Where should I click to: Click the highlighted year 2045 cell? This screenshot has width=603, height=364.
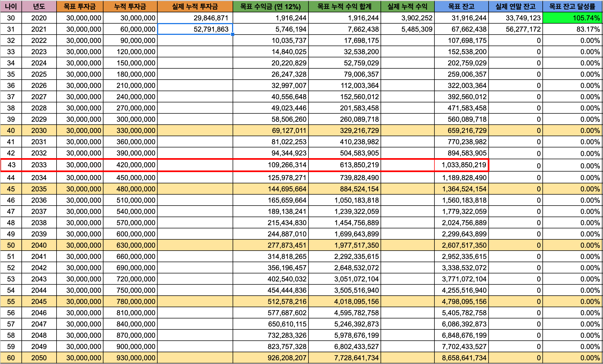(x=39, y=302)
